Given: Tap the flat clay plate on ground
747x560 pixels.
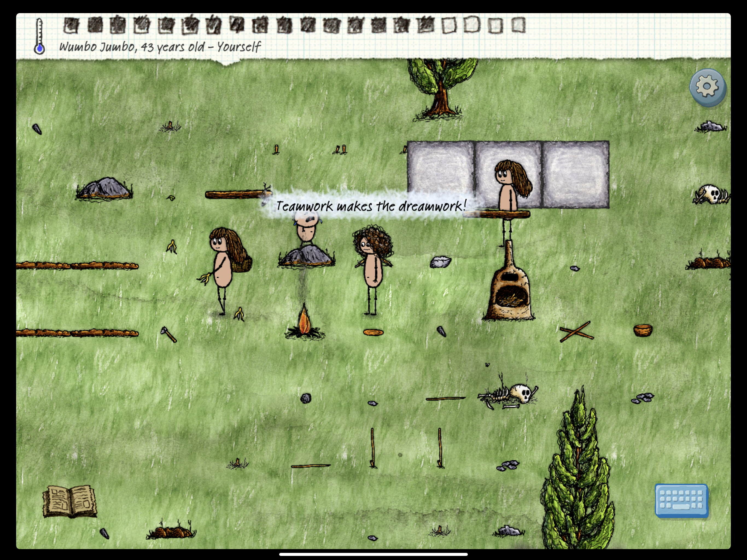Looking at the screenshot, I should (373, 332).
